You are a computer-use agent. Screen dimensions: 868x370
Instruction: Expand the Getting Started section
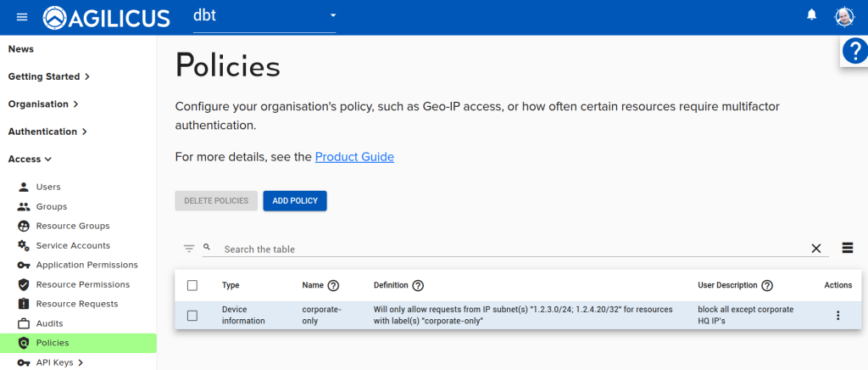coord(48,76)
